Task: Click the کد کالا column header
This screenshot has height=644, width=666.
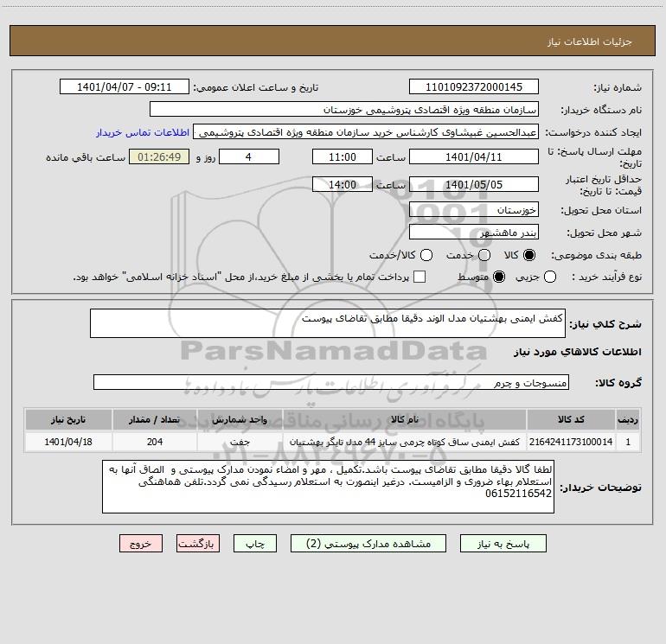Action: click(x=571, y=419)
